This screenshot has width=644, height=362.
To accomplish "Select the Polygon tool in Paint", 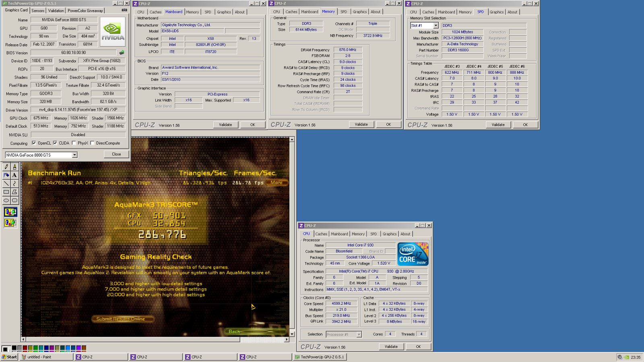I will tap(14, 192).
